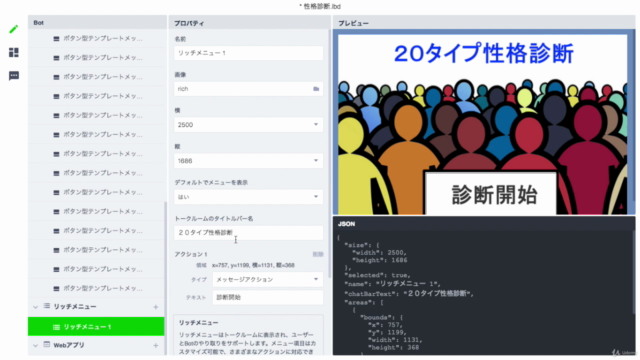Click the プロパティ panel header
This screenshot has width=640, height=360.
250,23
